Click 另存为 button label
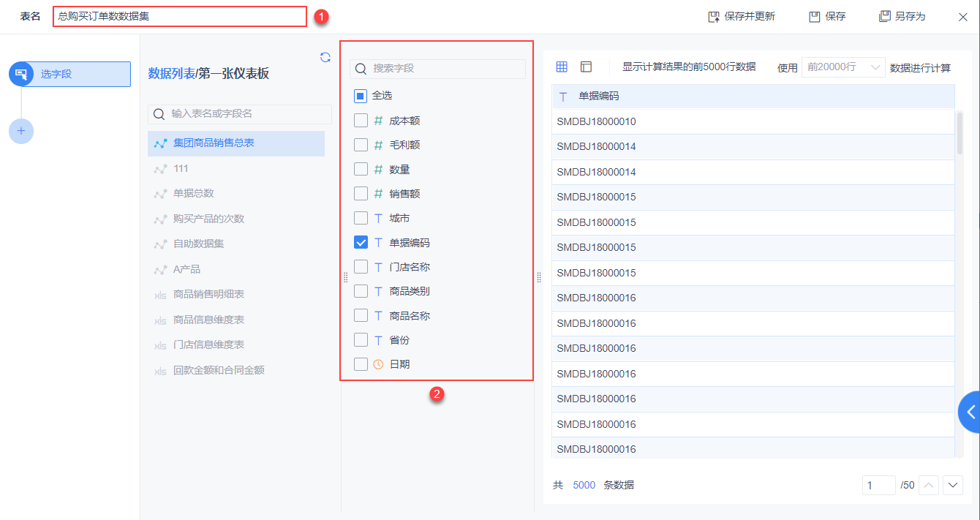 [910, 16]
